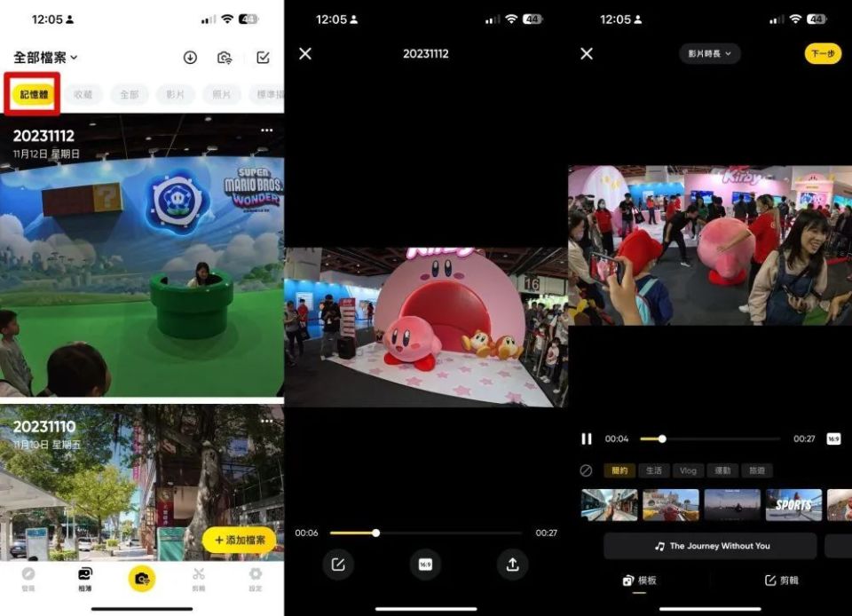852x616 pixels.
Task: Select the 旅遊 template category
Action: click(x=757, y=470)
